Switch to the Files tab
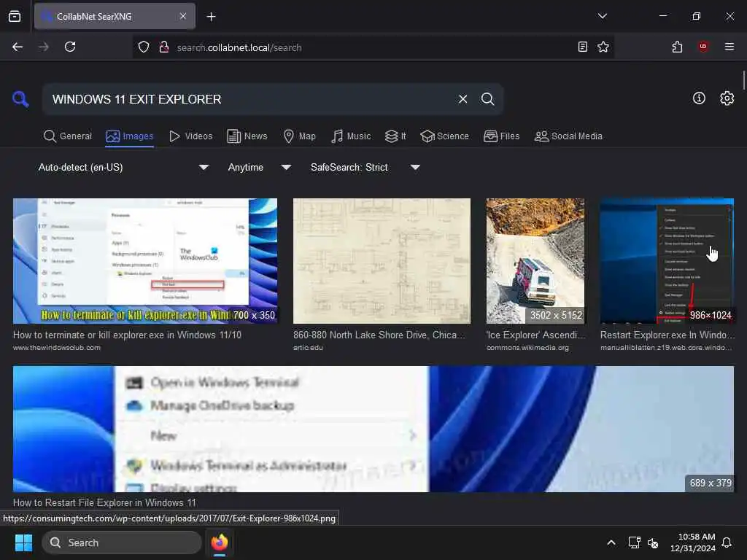Viewport: 747px width, 560px height. click(501, 136)
